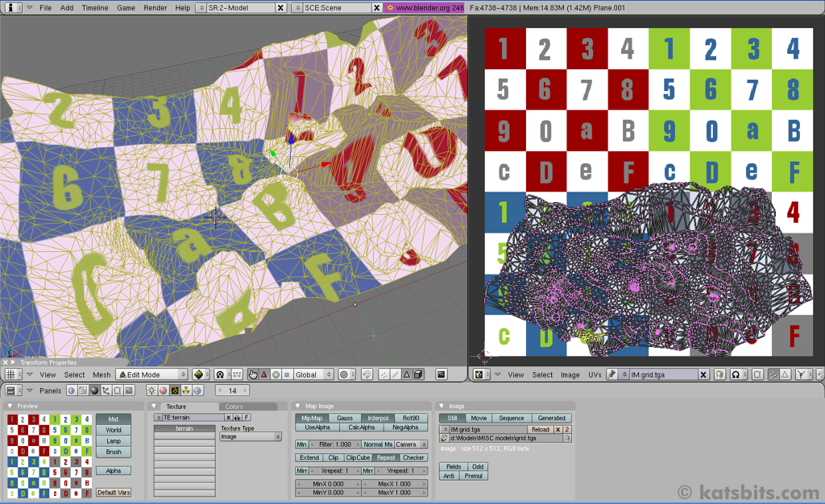Viewport: 825px width, 504px height.
Task: Open the File menu
Action: [46, 8]
